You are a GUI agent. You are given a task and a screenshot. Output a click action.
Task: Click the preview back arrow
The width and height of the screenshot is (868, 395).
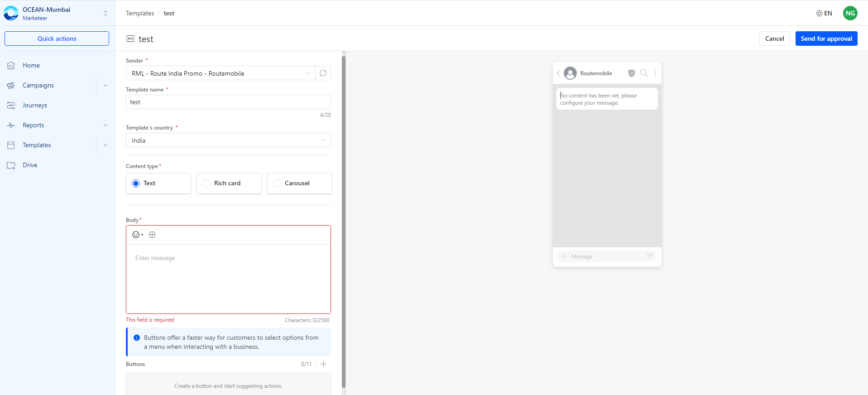point(558,73)
